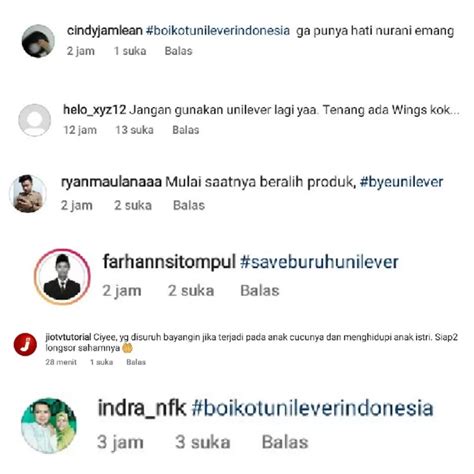Open the #byeunilever hashtag

click(402, 182)
